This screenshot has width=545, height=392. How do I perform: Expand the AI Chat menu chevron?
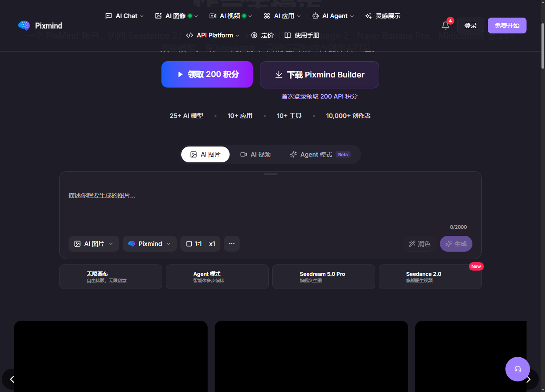(x=142, y=16)
